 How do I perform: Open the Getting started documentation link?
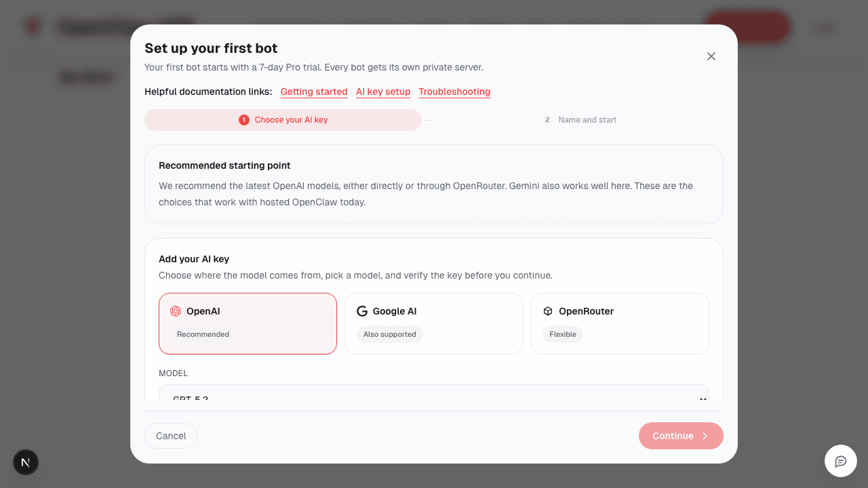click(314, 91)
